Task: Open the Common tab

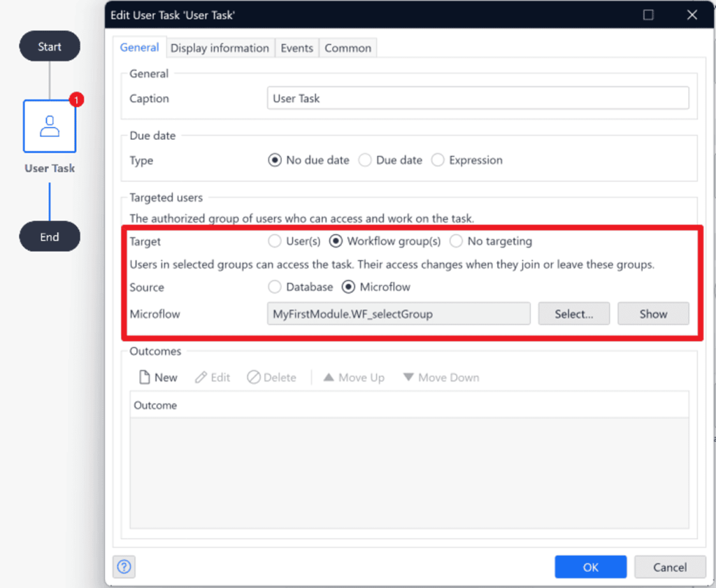Action: [348, 48]
